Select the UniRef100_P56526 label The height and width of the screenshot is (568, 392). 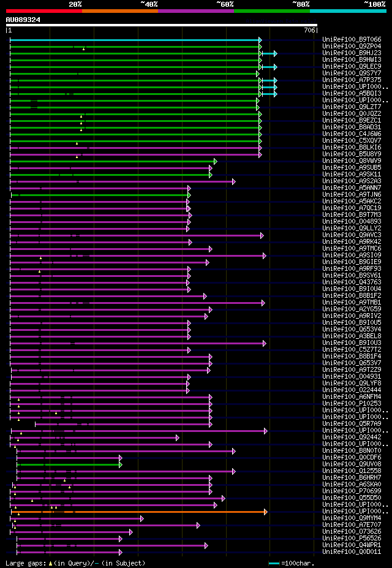352,539
